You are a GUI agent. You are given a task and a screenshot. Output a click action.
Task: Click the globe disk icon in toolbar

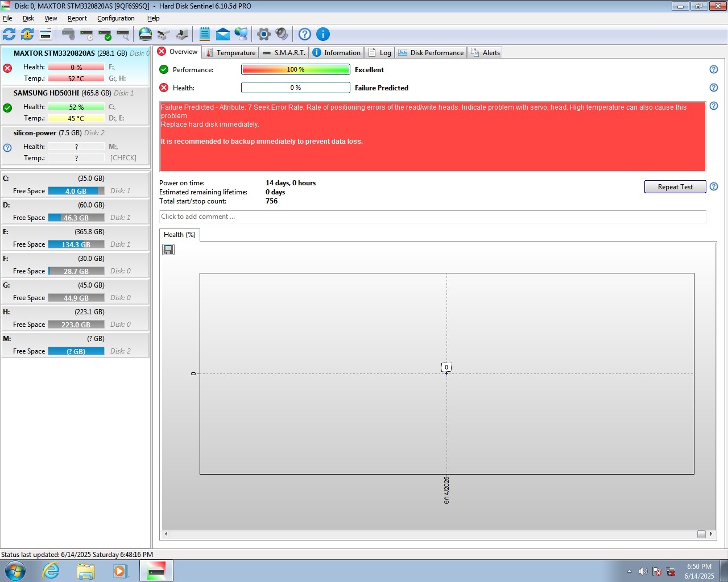(146, 34)
